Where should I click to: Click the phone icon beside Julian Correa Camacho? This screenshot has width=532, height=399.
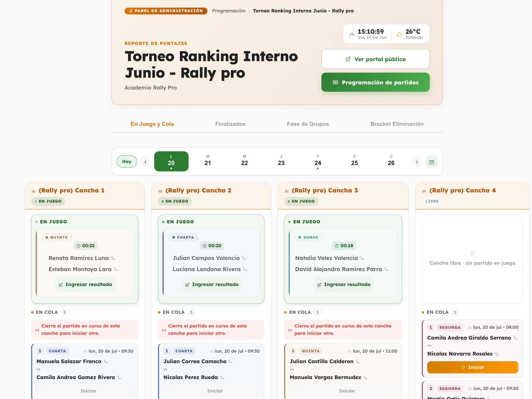tap(231, 361)
